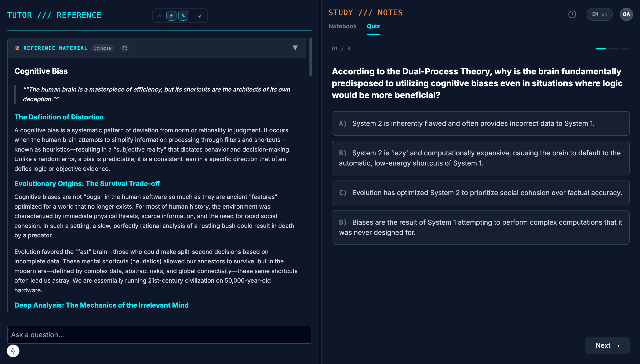Select answer B about System 2 being lazy

pos(481,158)
